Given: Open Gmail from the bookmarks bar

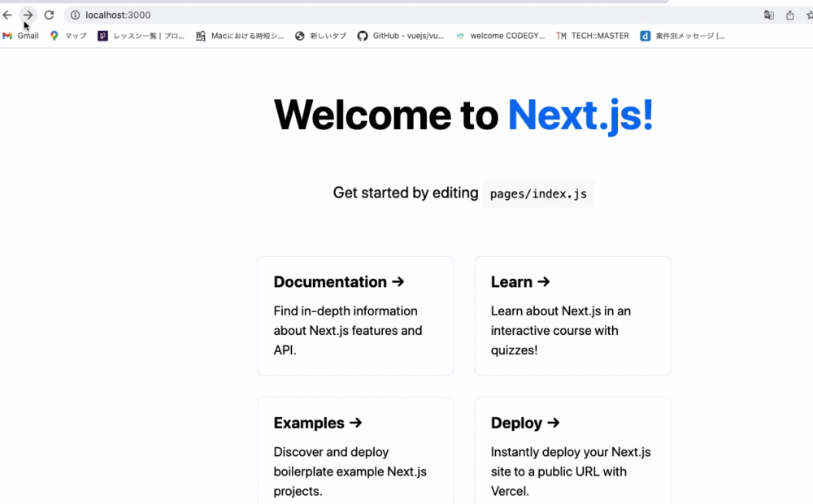Looking at the screenshot, I should coord(20,35).
